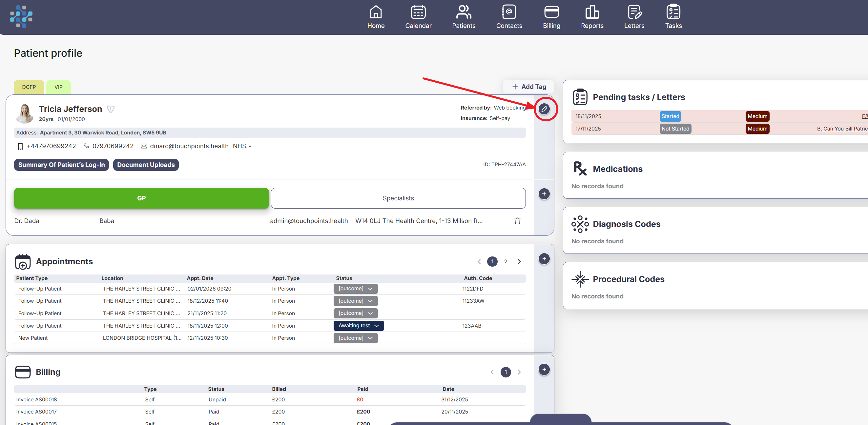
Task: Add appointment with plus icon
Action: 544,259
